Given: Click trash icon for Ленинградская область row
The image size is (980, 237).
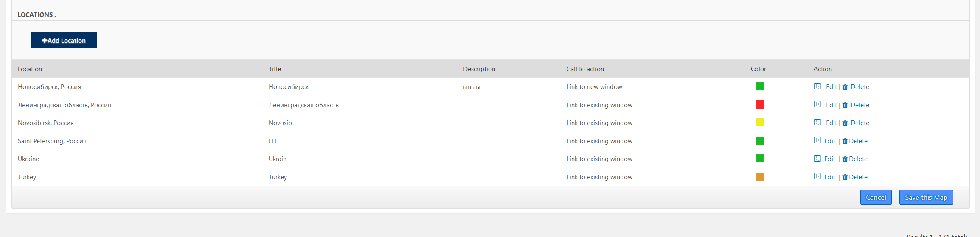Looking at the screenshot, I should 845,105.
